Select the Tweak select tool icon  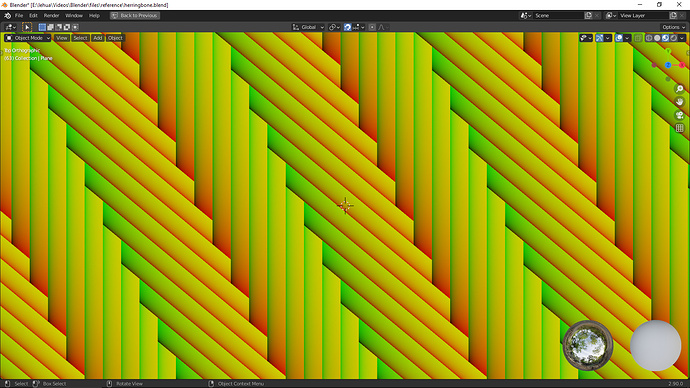[27, 27]
